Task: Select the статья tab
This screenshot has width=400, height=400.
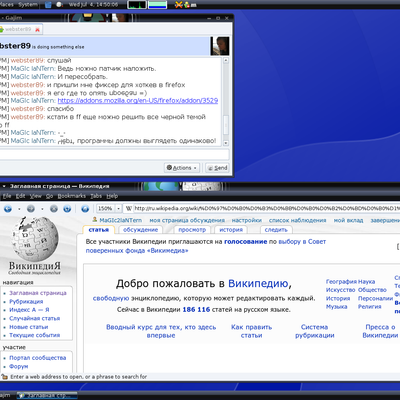Action: [98, 230]
